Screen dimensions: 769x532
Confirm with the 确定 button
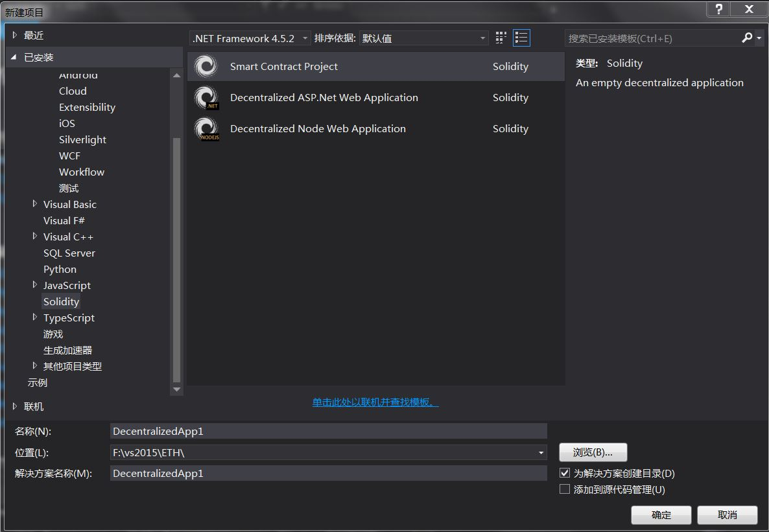pyautogui.click(x=661, y=515)
